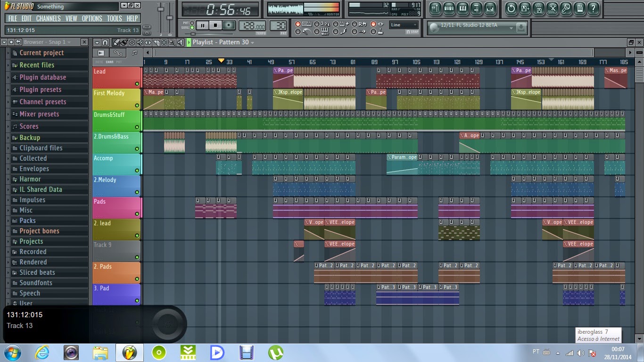Select the Zoom tool in Playlist

[172, 42]
